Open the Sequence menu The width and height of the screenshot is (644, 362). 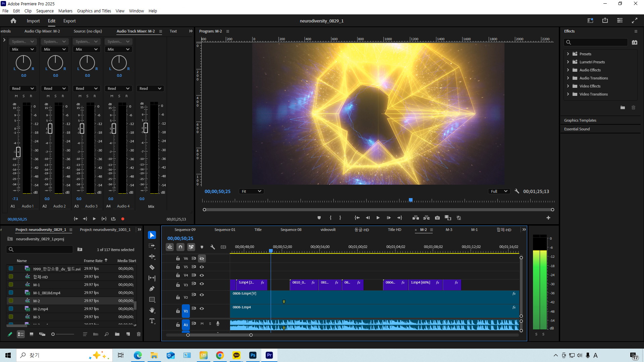(x=45, y=11)
